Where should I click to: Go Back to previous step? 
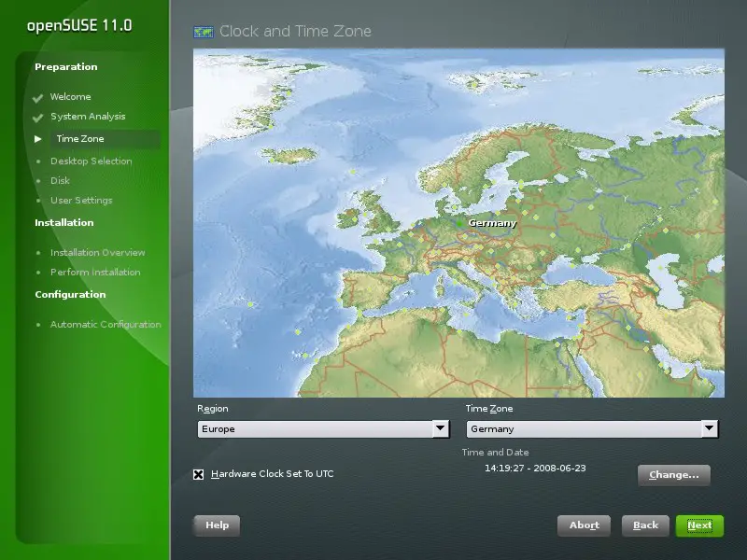pyautogui.click(x=645, y=525)
